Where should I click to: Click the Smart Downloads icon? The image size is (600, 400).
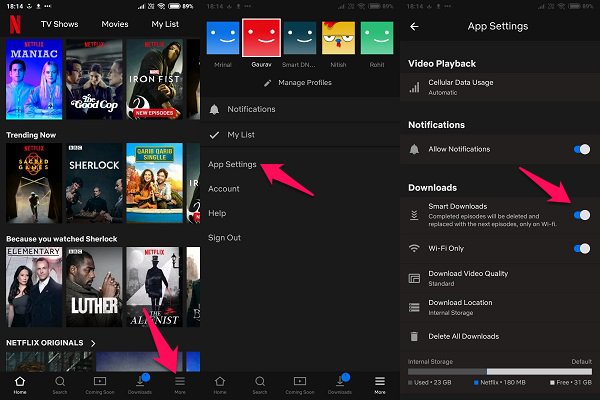(x=414, y=215)
